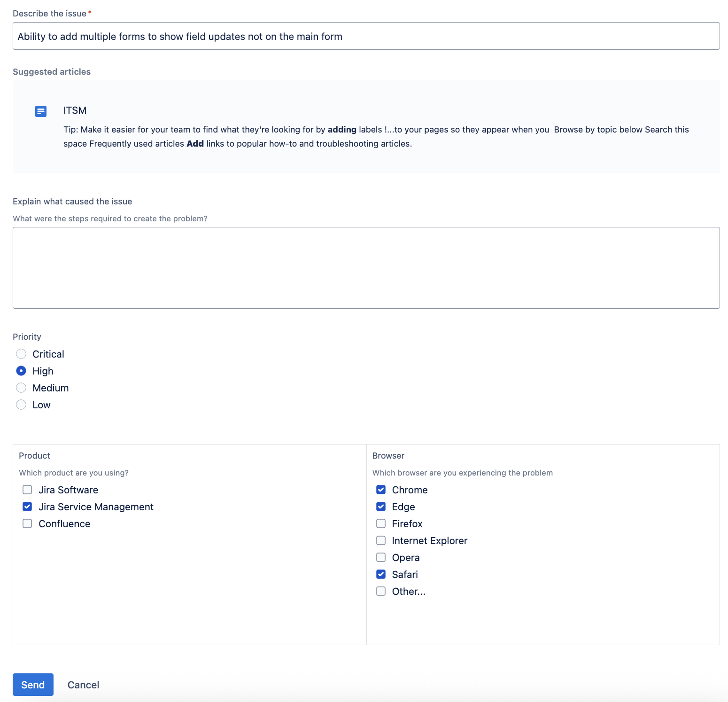
Task: Uncheck the Chrome browser option
Action: coord(381,490)
